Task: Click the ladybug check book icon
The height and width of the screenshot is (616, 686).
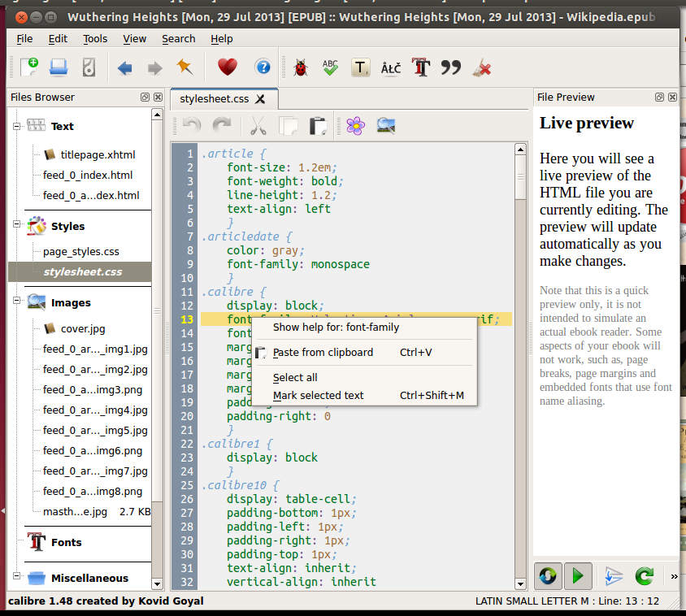Action: coord(301,67)
